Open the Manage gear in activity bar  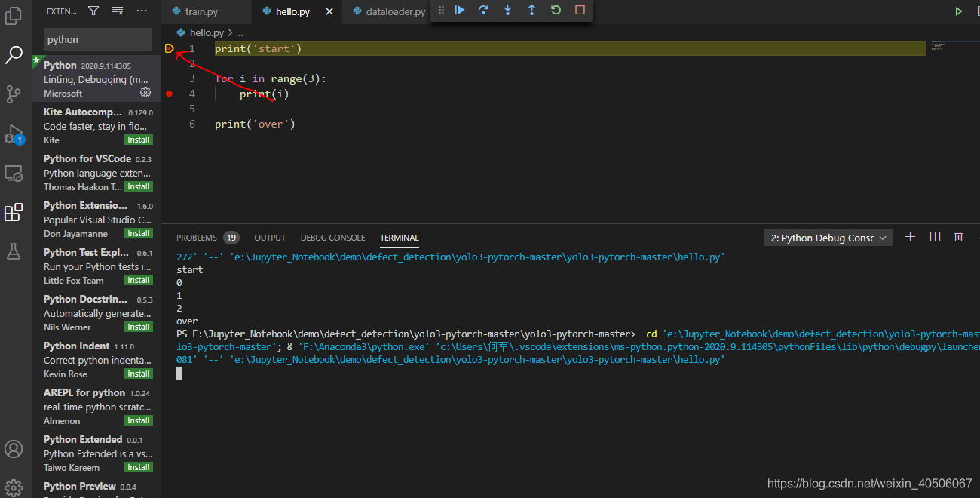pyautogui.click(x=14, y=487)
